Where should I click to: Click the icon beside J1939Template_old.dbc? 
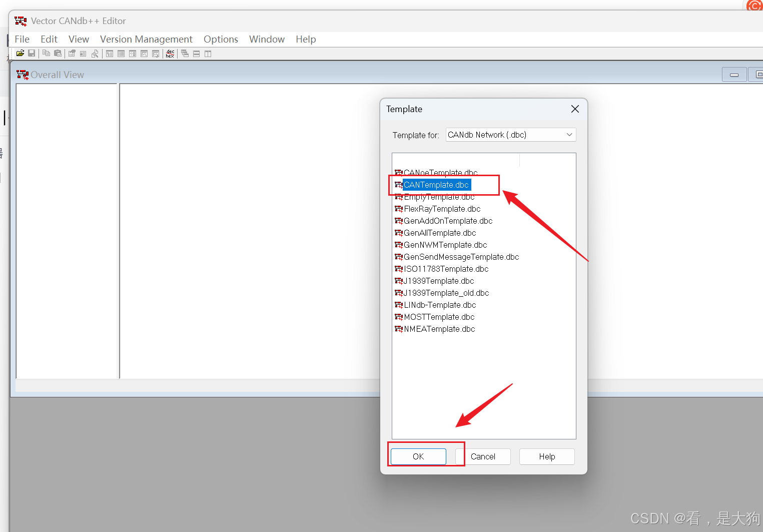pos(399,293)
